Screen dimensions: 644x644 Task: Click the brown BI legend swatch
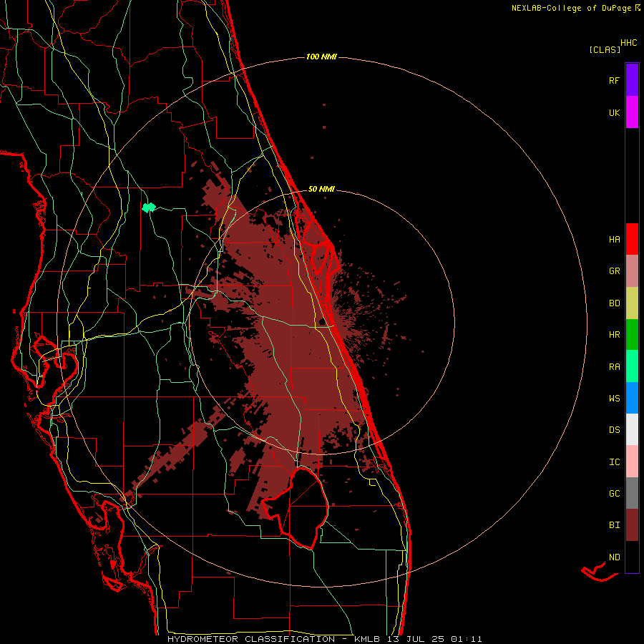[632, 525]
